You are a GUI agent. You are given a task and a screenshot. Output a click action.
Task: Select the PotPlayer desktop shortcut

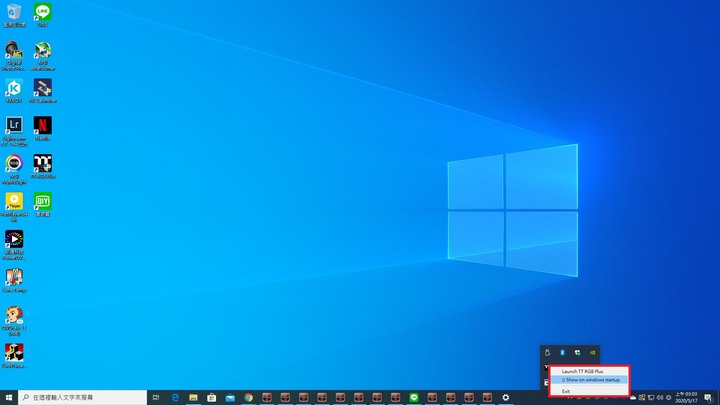click(14, 207)
